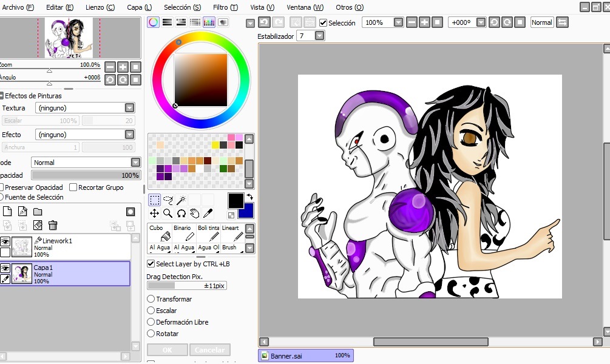Hide the Linework1 layer
Screen dimensions: 610x364
[x=5, y=242]
